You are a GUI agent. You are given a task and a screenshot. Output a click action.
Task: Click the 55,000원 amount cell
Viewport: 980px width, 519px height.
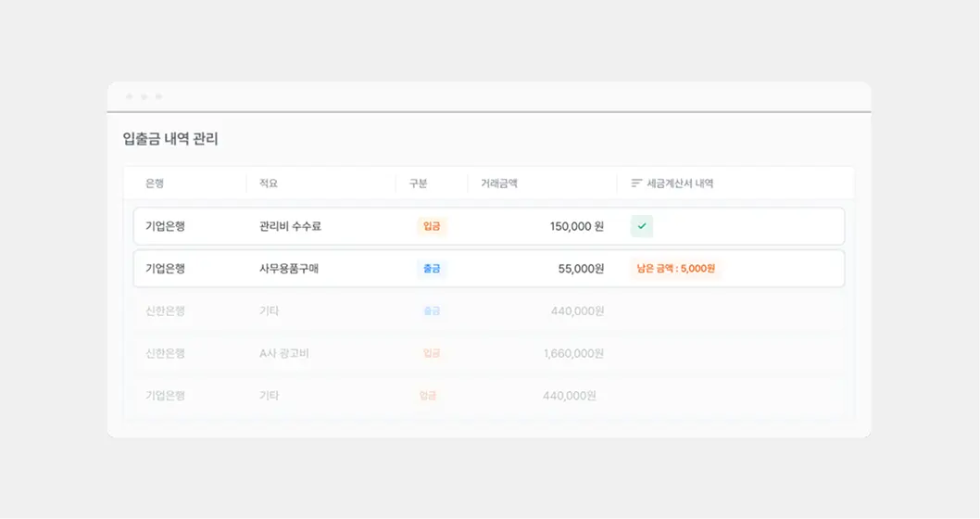tap(581, 269)
